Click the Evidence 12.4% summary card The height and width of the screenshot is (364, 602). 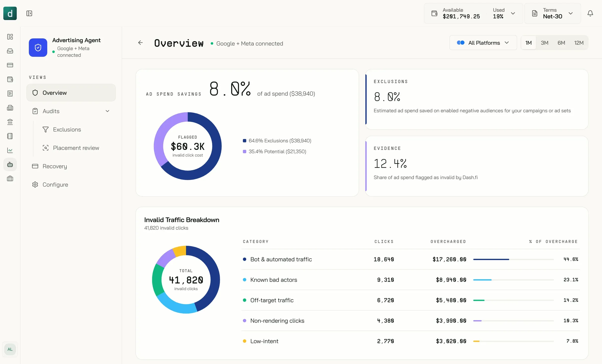(x=477, y=166)
